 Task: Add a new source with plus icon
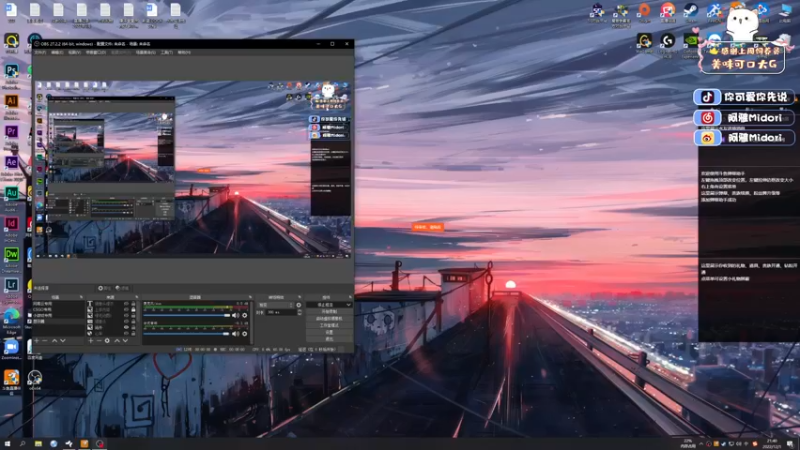[x=90, y=340]
